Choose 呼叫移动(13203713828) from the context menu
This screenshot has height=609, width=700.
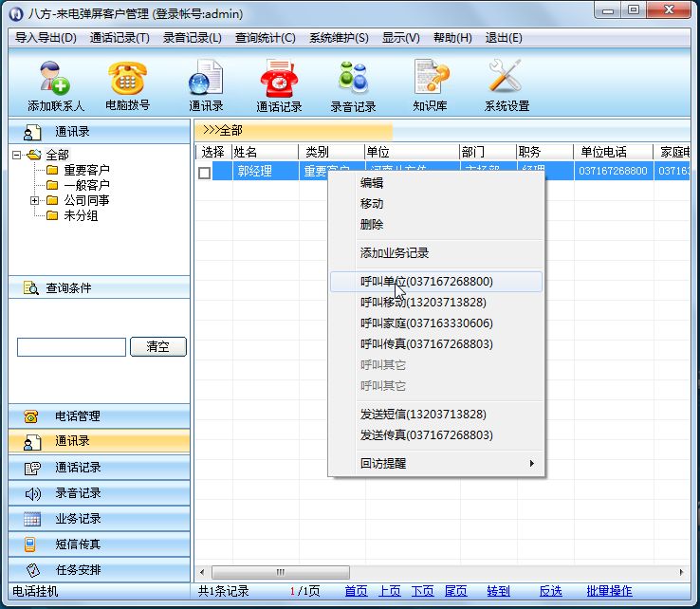click(x=423, y=303)
